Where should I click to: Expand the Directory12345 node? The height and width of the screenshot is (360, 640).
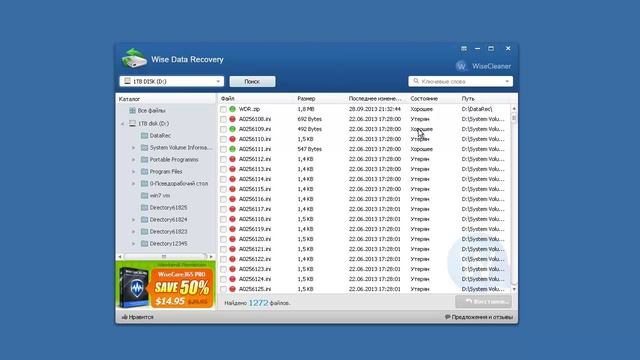[133, 244]
